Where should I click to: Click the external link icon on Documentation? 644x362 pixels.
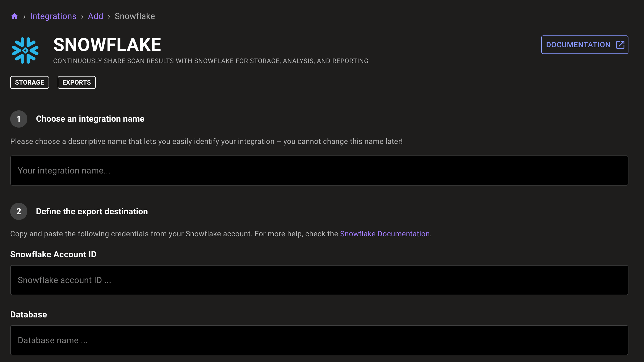620,45
